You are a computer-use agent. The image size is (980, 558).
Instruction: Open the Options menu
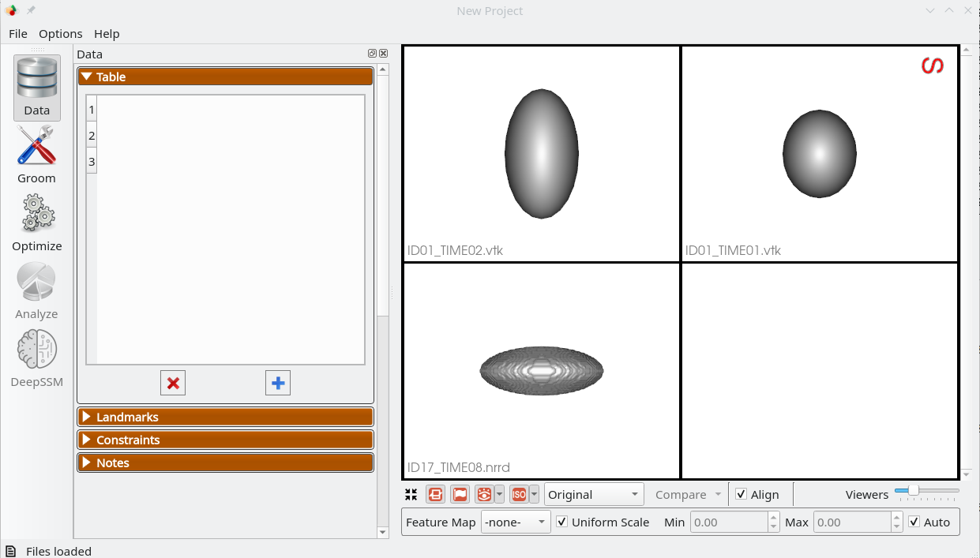click(x=61, y=34)
